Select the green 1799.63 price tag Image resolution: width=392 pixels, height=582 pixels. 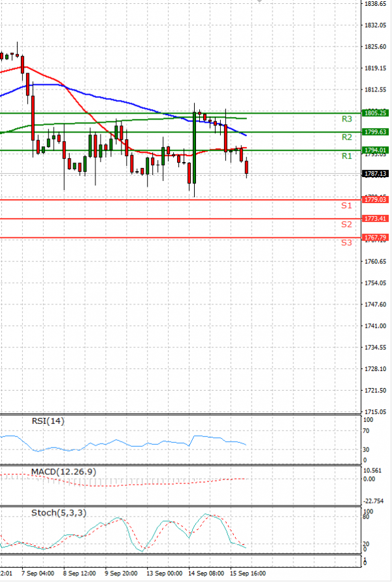point(375,132)
